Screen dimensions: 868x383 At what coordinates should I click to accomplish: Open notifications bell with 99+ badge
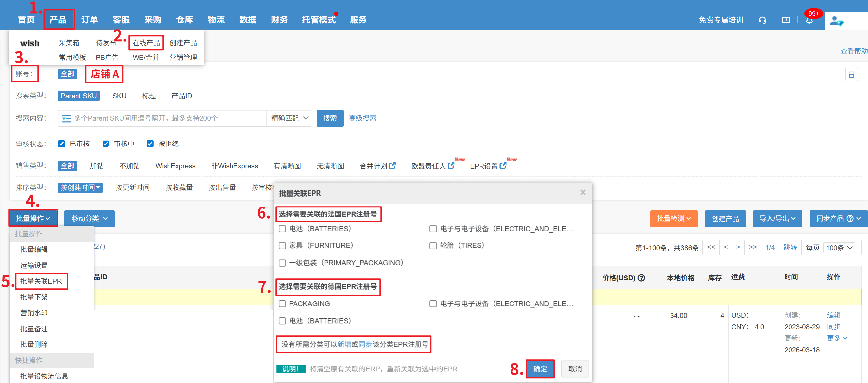coord(809,20)
